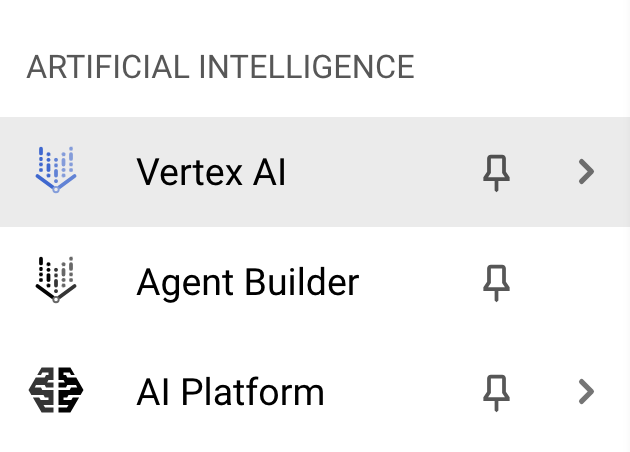Screen dimensions: 630x452
Task: Open the Agent Builder menu entry
Action: tap(247, 283)
